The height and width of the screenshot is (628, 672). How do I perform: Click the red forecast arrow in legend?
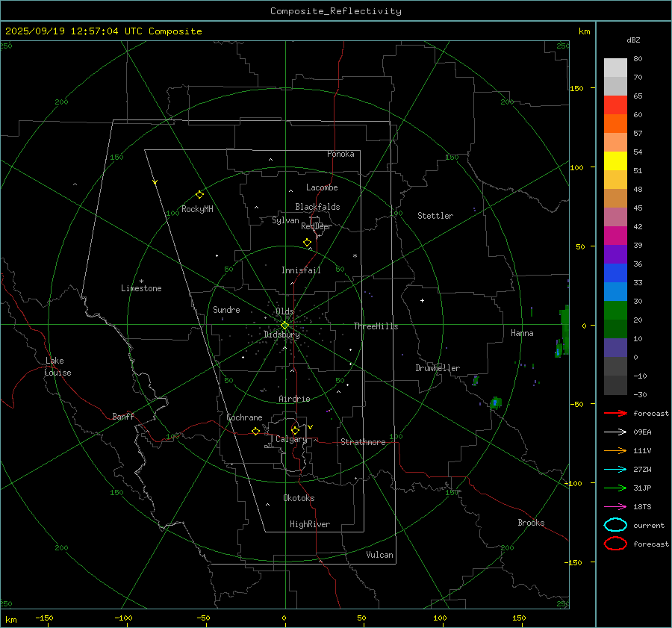point(615,413)
